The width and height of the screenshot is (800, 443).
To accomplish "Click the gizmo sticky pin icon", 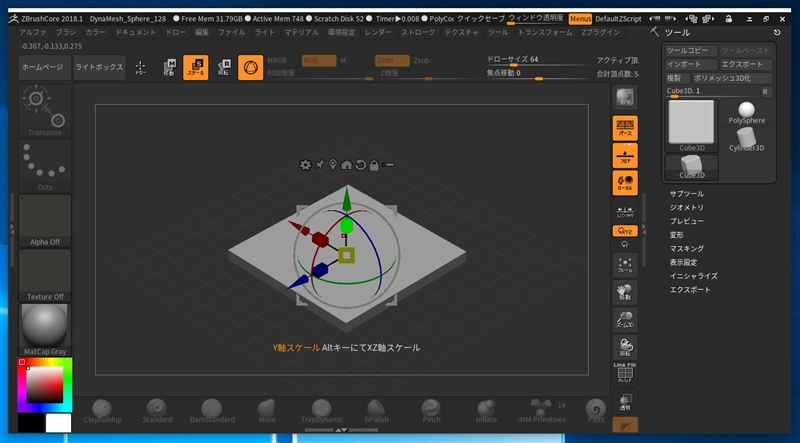I will [x=319, y=164].
